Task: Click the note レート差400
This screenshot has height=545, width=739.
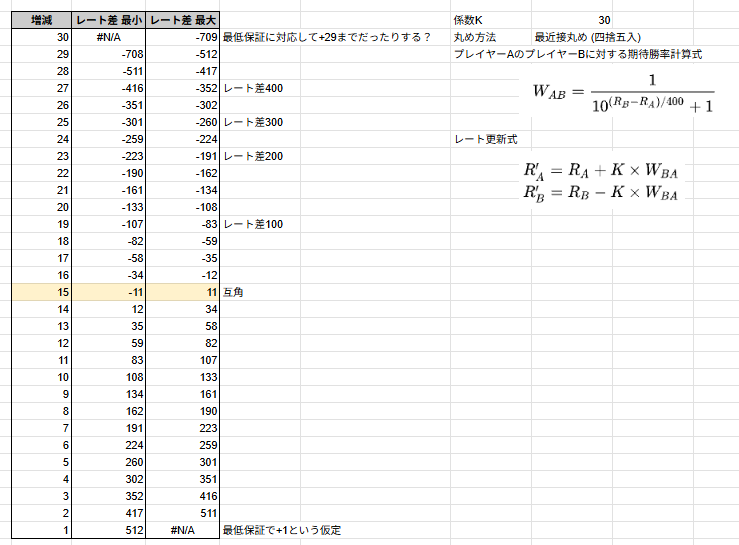Action: point(253,88)
